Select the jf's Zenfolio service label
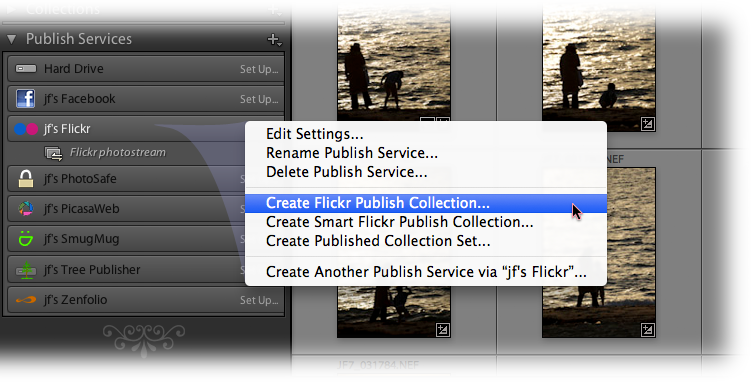The image size is (751, 382). coord(76,300)
